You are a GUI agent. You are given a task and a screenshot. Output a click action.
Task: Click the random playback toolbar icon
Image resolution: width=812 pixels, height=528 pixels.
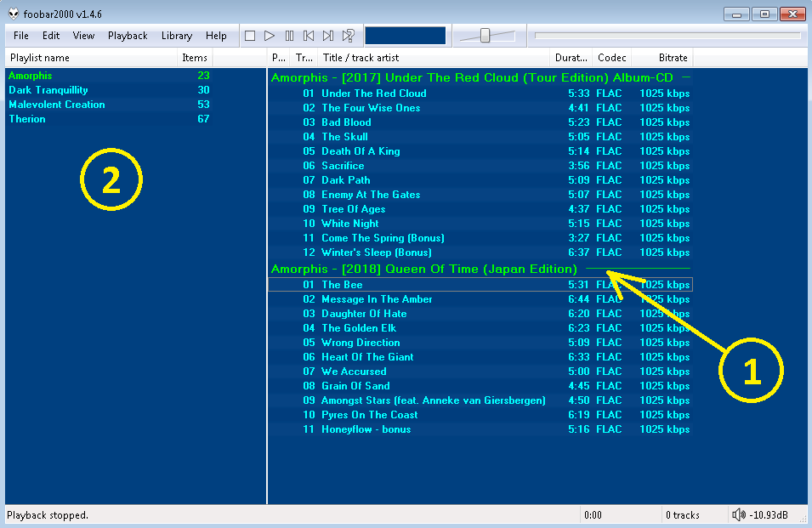pyautogui.click(x=348, y=36)
